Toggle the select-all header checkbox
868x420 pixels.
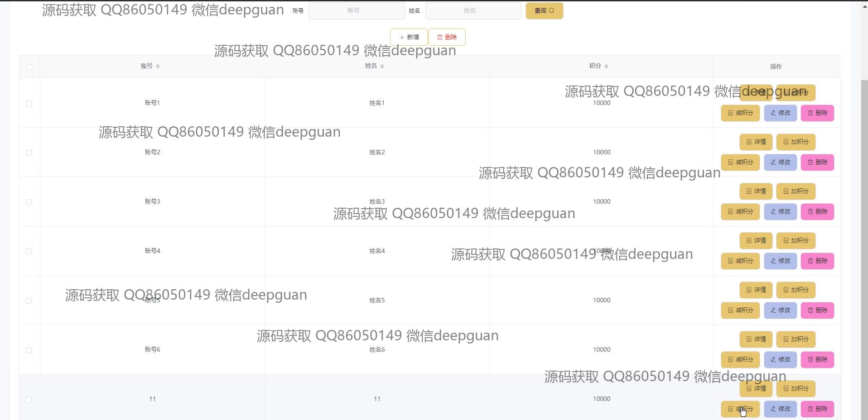pyautogui.click(x=29, y=67)
